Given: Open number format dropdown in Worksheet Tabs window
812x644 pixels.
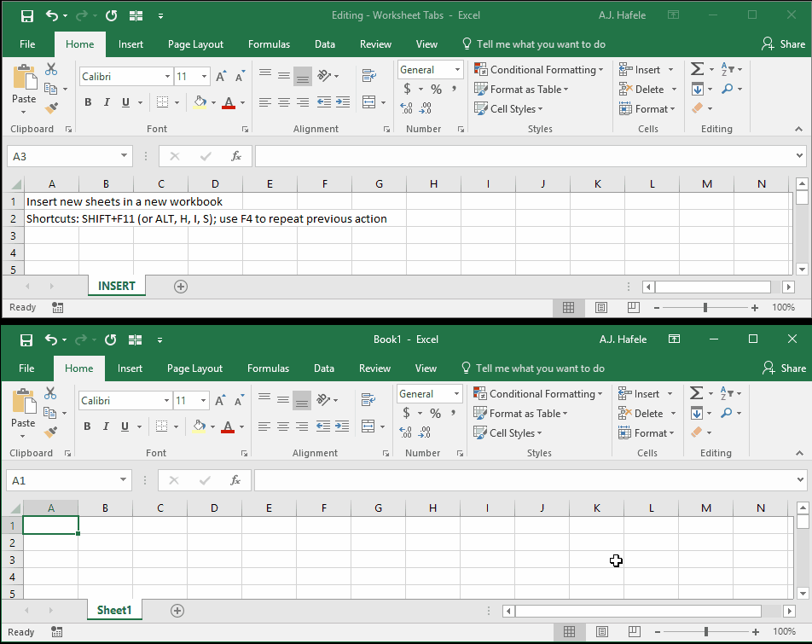Looking at the screenshot, I should coord(457,70).
